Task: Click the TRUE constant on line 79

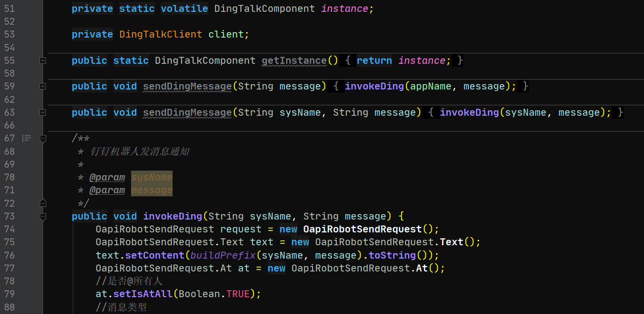Action: pyautogui.click(x=238, y=294)
